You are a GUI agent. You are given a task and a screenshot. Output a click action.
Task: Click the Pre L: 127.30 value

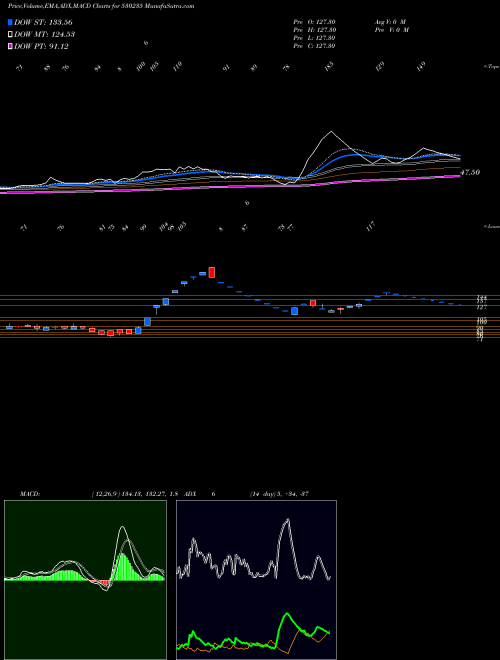click(x=314, y=38)
